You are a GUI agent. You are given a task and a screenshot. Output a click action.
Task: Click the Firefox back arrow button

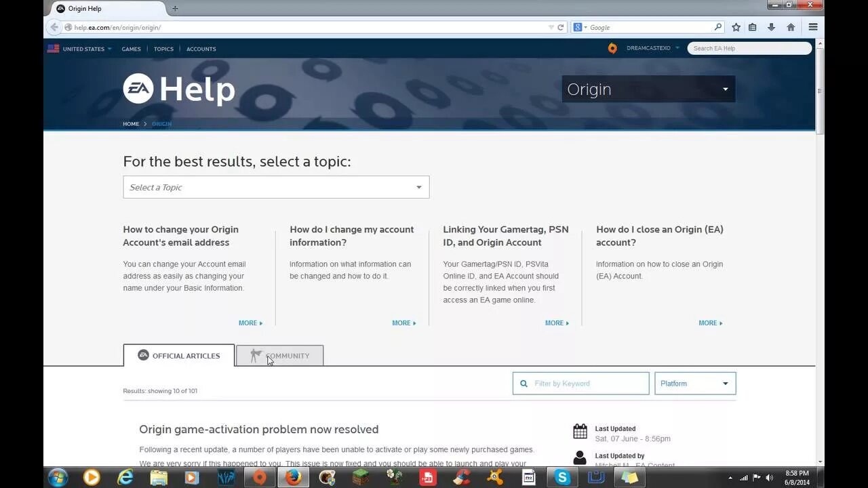[x=54, y=27]
